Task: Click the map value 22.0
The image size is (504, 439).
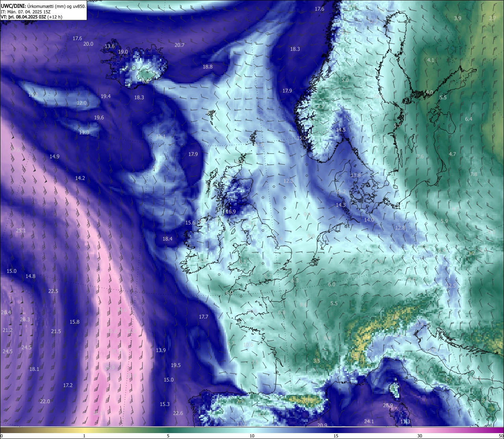Action: click(45, 402)
